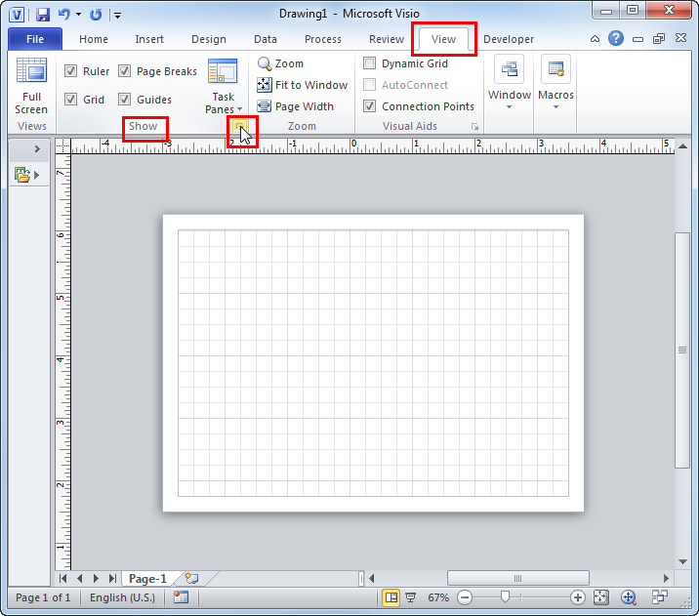699x616 pixels.
Task: Open the Zoom dialog from ribbon
Action: (280, 63)
